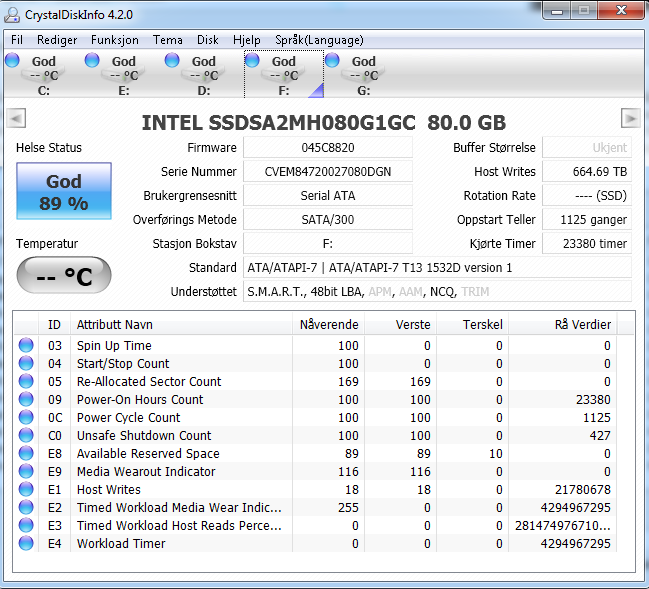Click current value 255 of Timed Workload Media
Viewport: 649px width, 589px height.
click(348, 508)
